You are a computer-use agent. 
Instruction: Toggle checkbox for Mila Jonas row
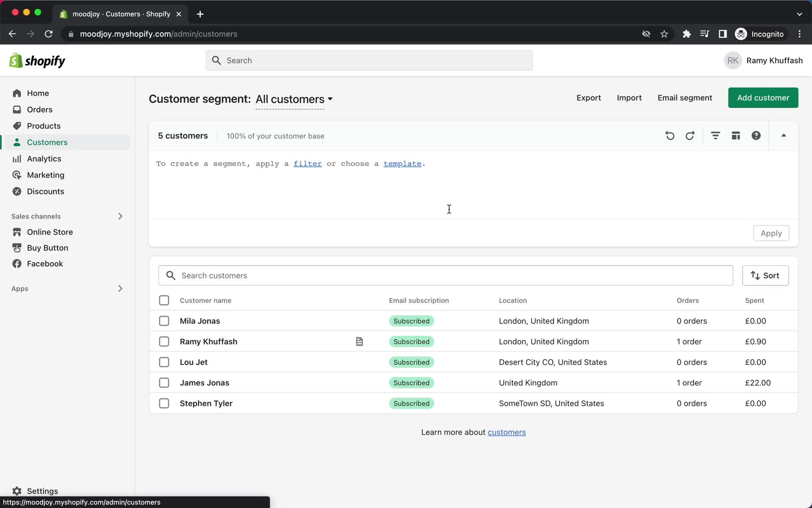click(164, 321)
